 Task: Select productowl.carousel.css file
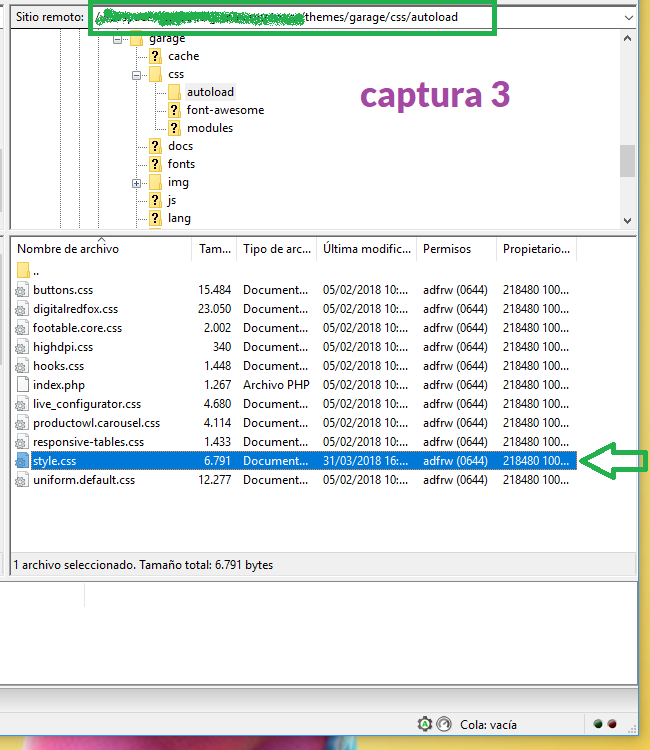96,423
